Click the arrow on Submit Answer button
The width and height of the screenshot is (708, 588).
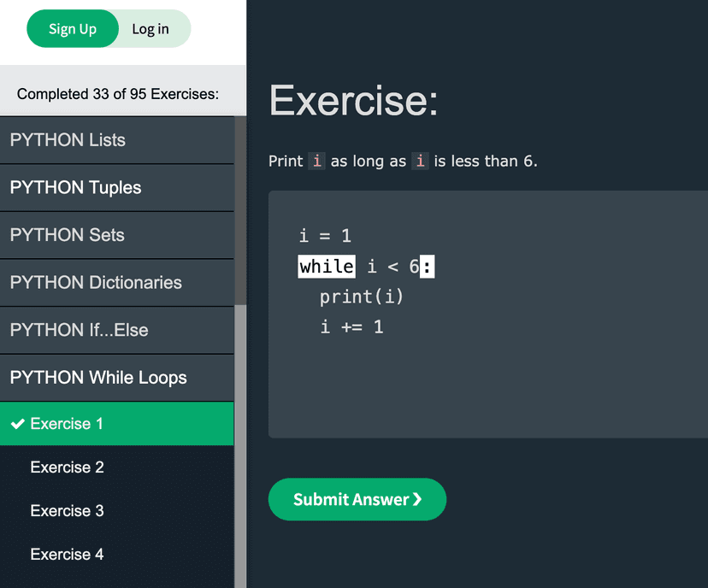point(417,500)
